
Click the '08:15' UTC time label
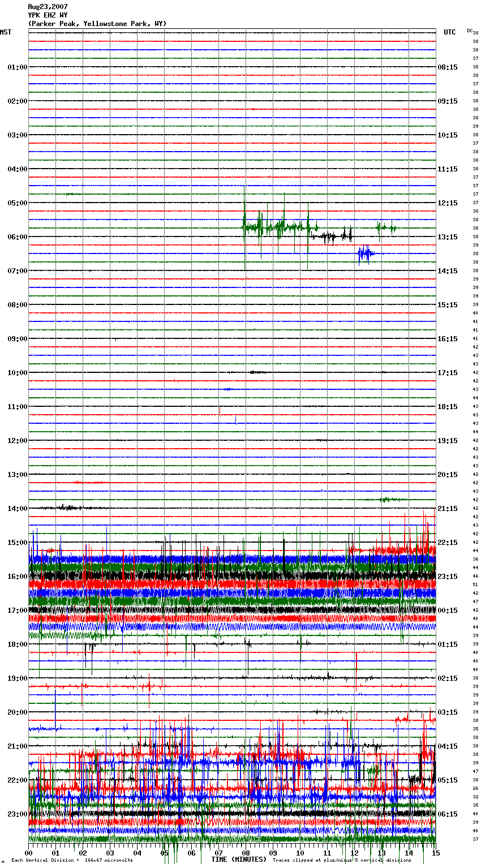click(448, 67)
